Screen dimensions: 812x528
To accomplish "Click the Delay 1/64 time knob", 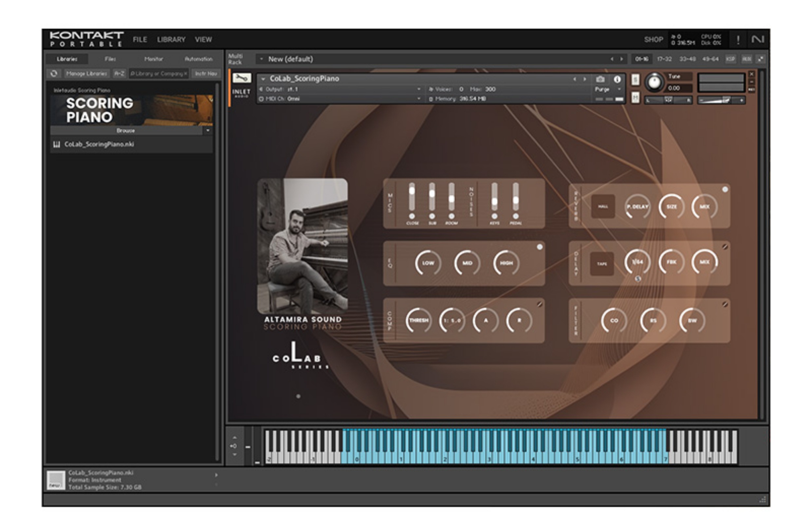I will 637,262.
